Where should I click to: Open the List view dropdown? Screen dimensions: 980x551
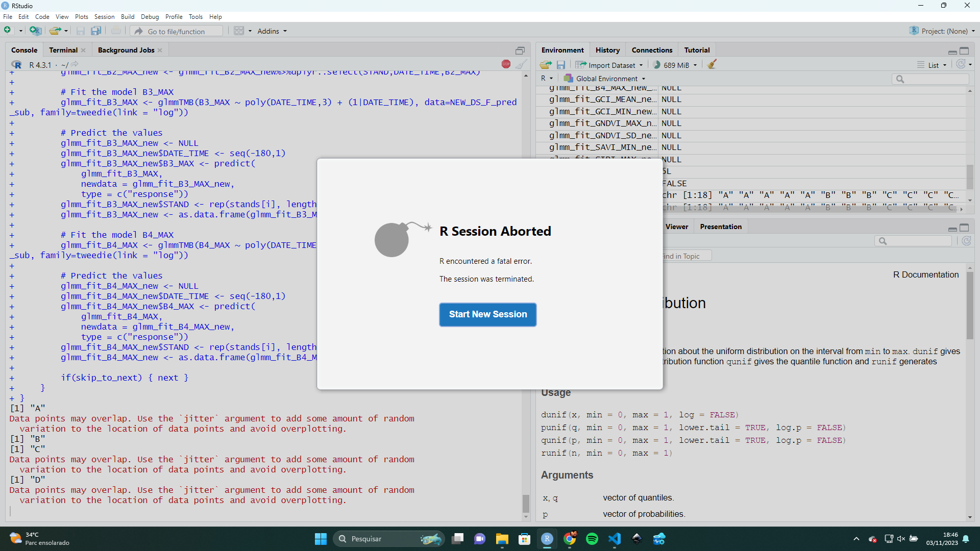pos(932,65)
